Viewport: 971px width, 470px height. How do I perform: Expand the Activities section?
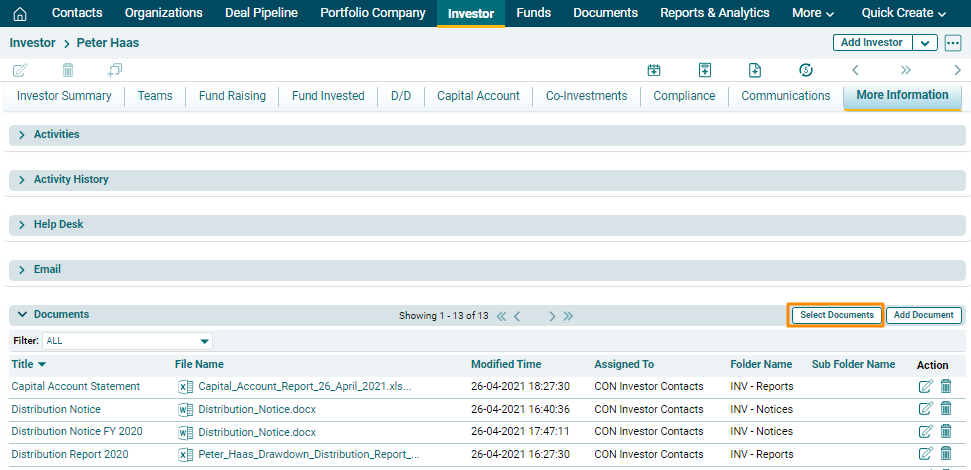(x=22, y=135)
